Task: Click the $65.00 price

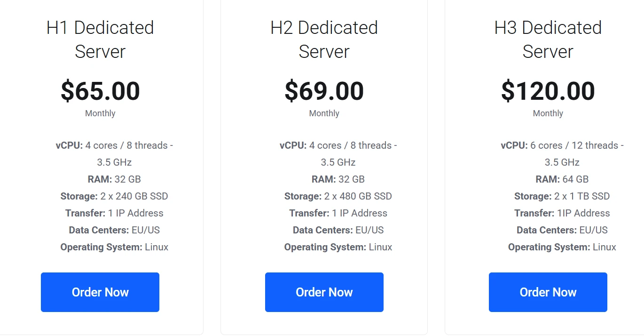Action: point(100,91)
